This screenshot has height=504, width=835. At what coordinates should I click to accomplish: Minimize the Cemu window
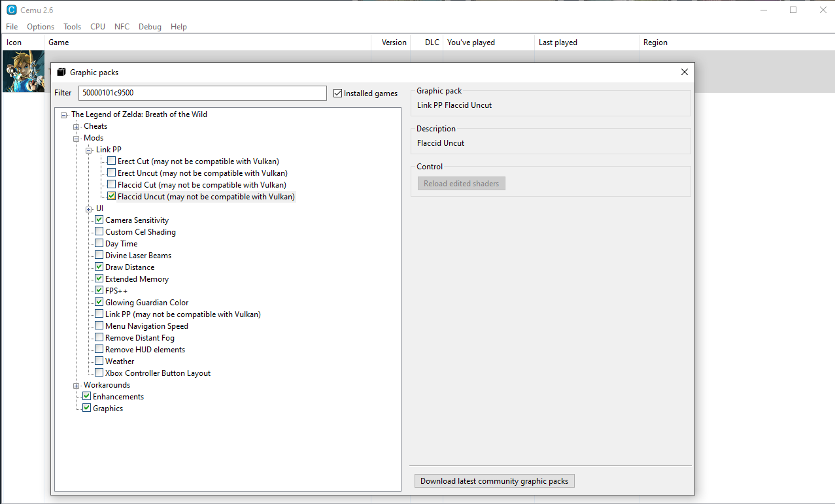click(x=763, y=10)
